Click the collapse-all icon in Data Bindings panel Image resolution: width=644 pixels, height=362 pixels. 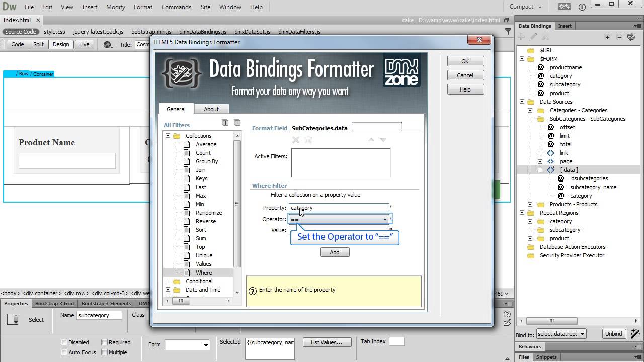[x=619, y=37]
